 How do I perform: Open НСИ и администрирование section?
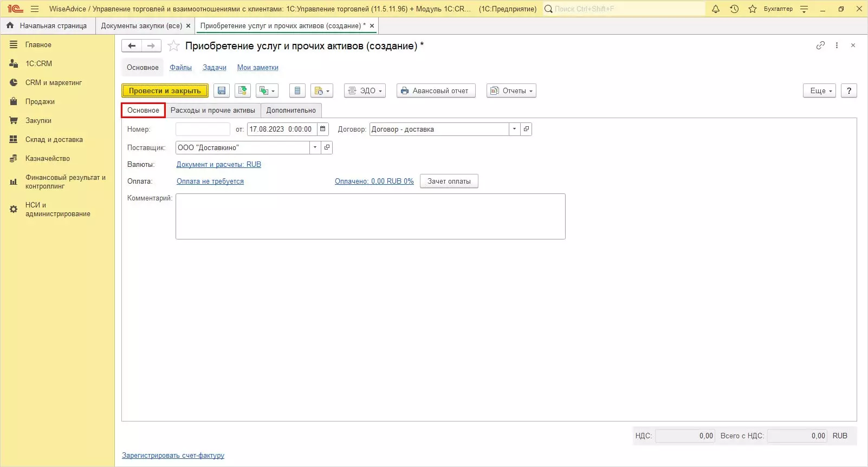click(57, 209)
